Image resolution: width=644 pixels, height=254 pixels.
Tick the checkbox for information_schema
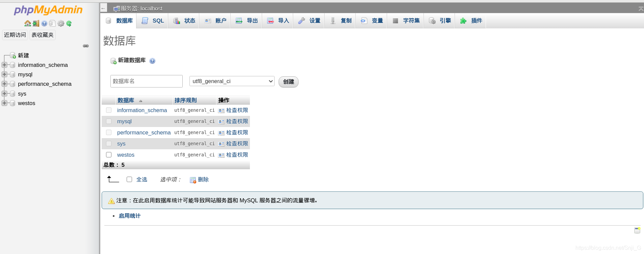pos(109,110)
